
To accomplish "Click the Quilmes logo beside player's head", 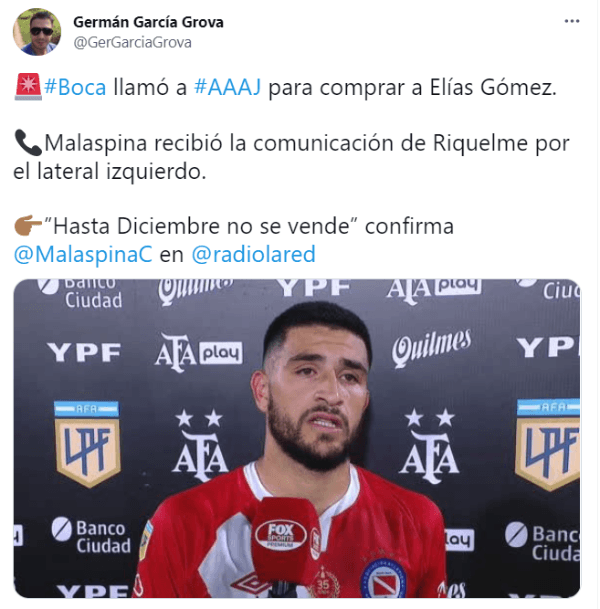I will pyautogui.click(x=431, y=347).
